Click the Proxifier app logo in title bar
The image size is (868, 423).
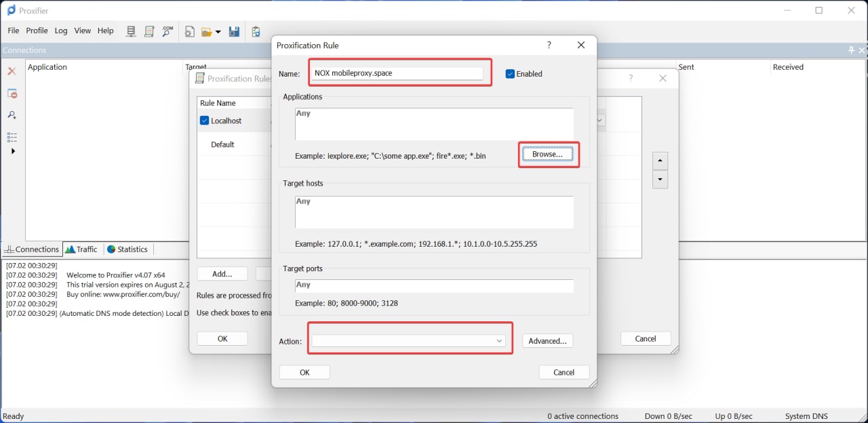12,10
